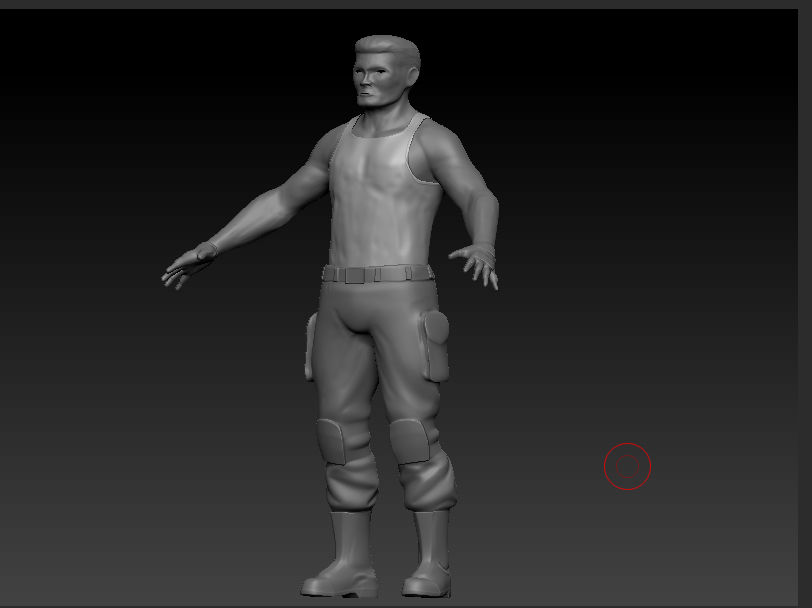This screenshot has height=608, width=812.
Task: Click the character model's head
Action: (x=386, y=71)
